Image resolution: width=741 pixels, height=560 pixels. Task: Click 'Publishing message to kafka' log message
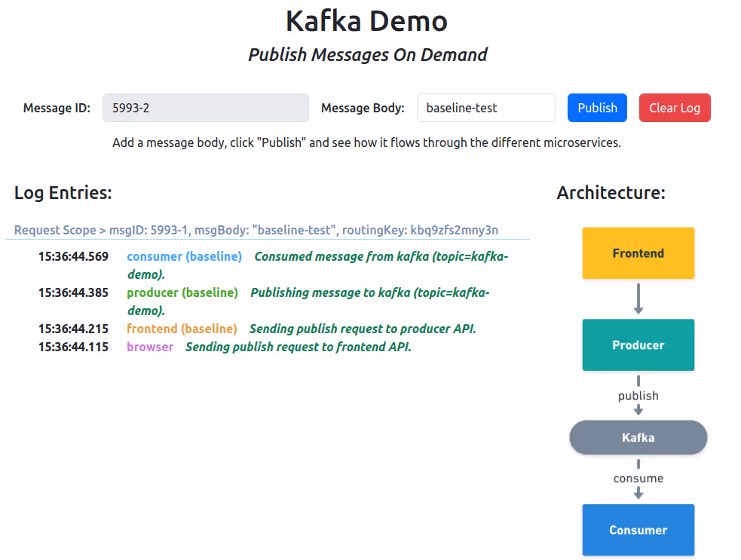(x=308, y=301)
